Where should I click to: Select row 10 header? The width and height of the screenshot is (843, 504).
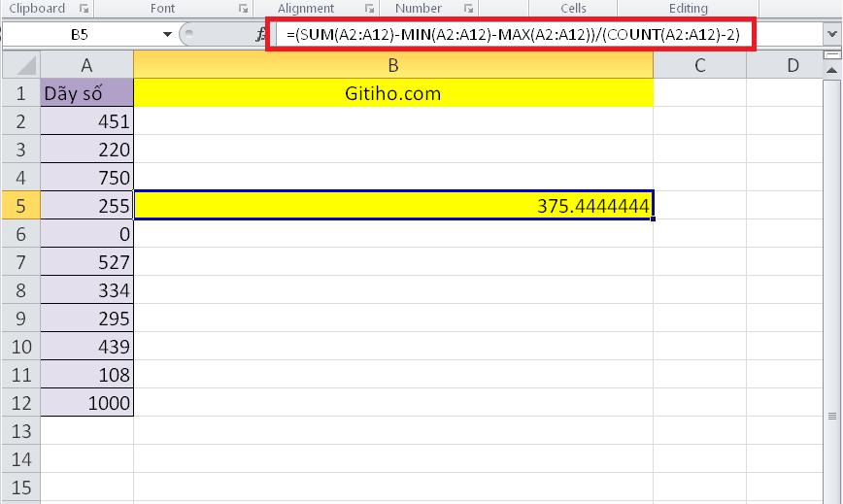point(21,346)
